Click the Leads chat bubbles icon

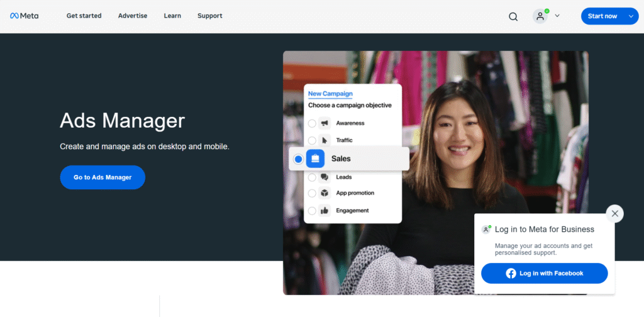pyautogui.click(x=325, y=177)
